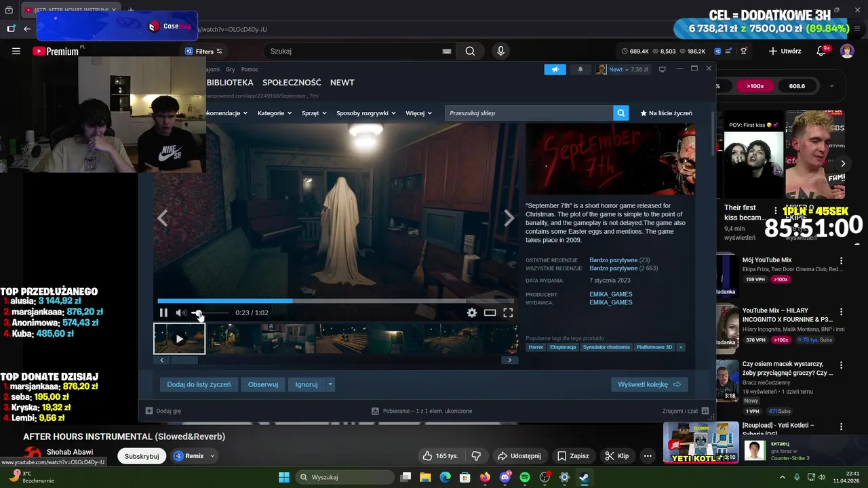
Task: Add tag with plus after Platformowe 3D
Action: (680, 347)
